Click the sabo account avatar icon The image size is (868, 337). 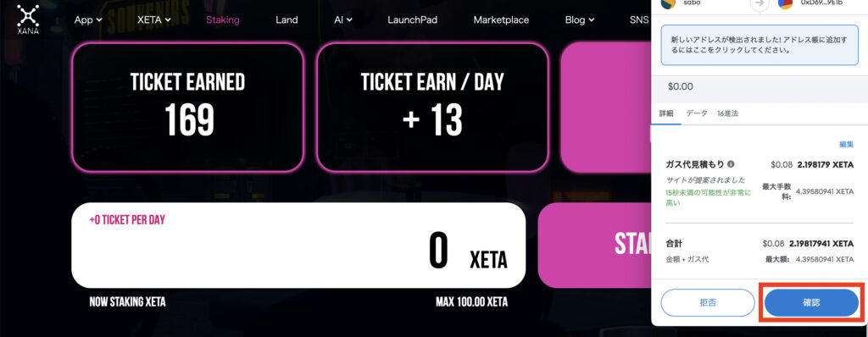pos(669,3)
